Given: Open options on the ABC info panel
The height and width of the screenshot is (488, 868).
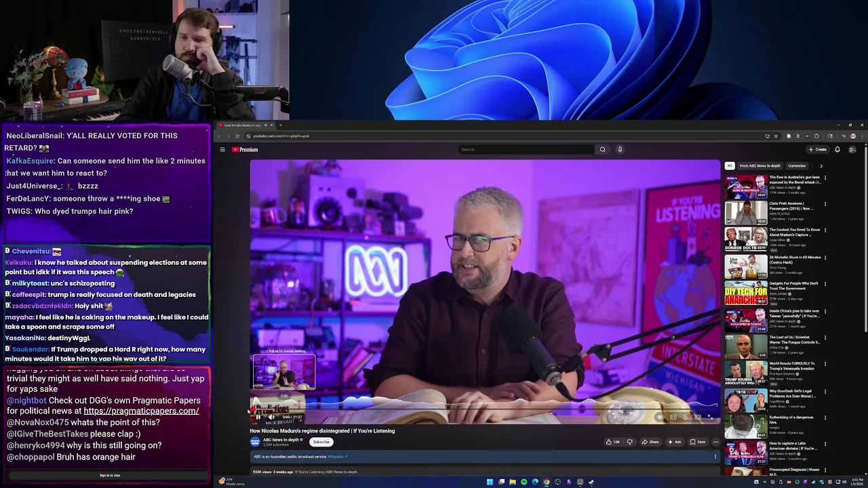Looking at the screenshot, I should pos(715,457).
